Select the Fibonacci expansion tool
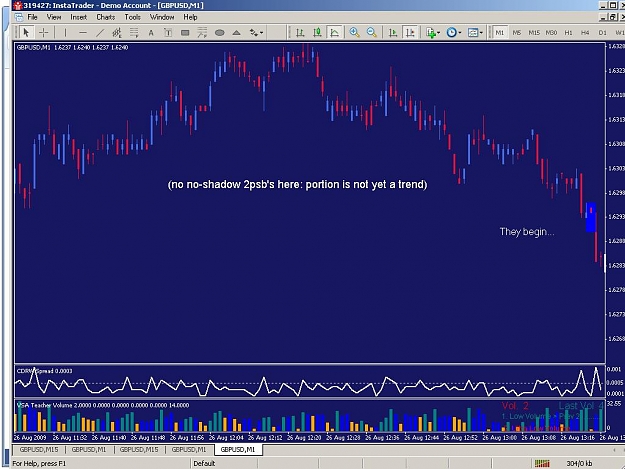Image resolution: width=625 pixels, height=469 pixels. (202, 33)
